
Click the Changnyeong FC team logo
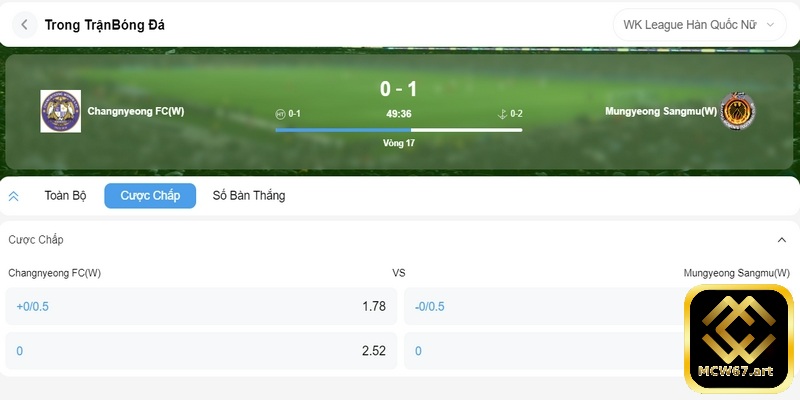(60, 111)
